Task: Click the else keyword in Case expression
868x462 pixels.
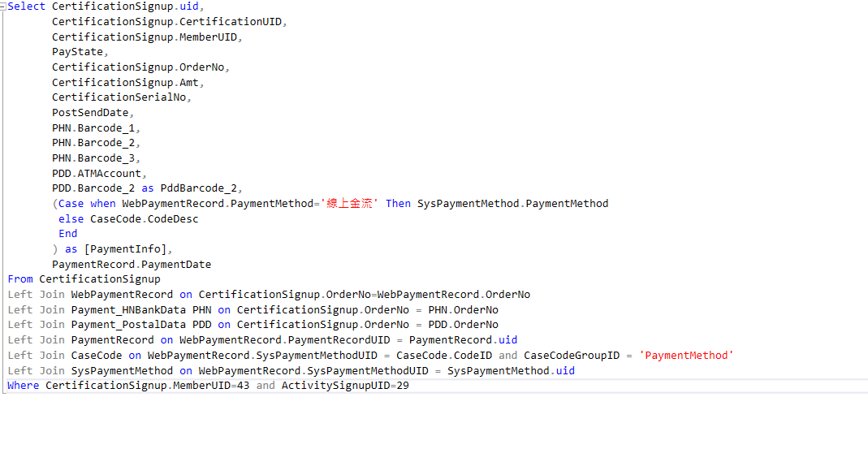Action: [71, 218]
